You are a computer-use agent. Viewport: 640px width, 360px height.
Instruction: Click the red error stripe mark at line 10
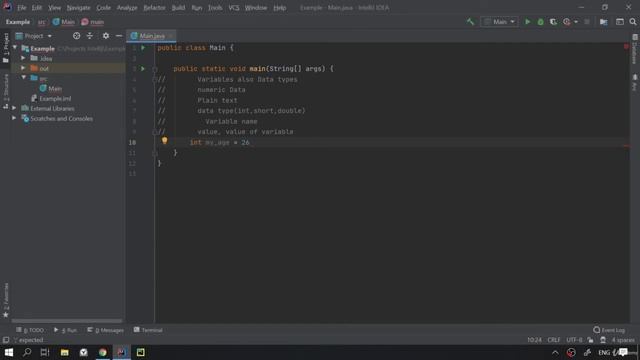[626, 146]
